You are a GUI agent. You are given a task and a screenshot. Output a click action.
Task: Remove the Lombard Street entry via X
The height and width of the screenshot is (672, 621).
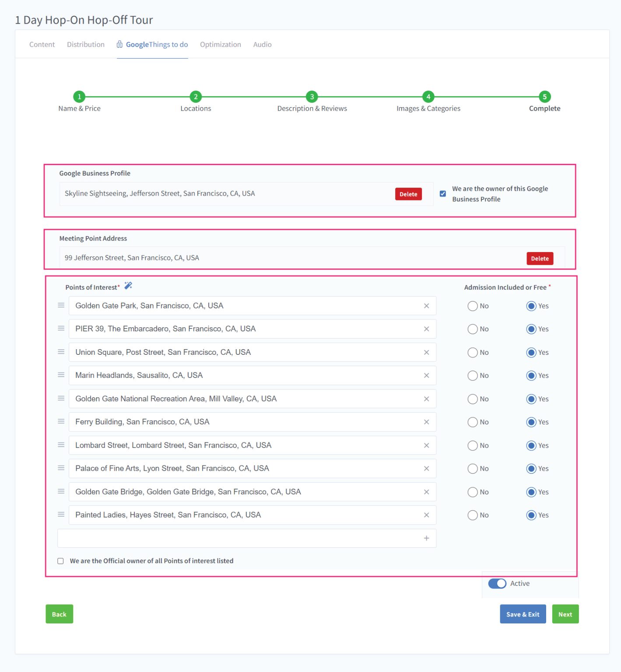coord(426,445)
